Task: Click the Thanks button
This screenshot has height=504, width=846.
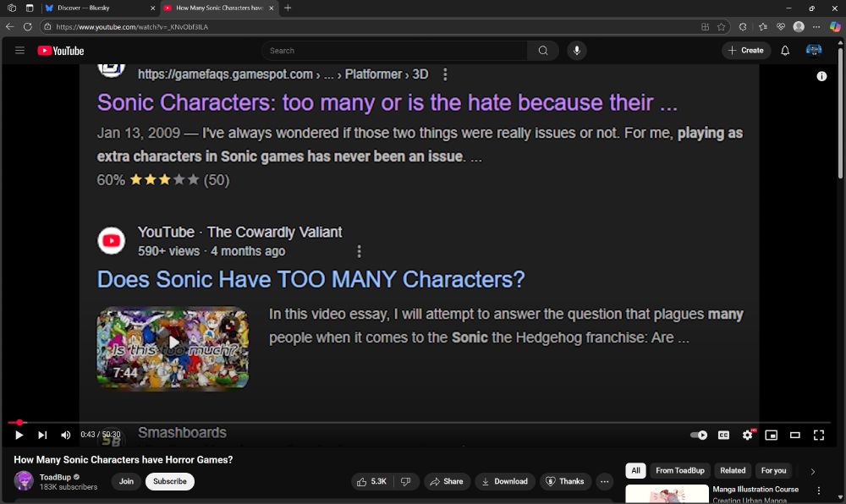Action: [x=565, y=481]
